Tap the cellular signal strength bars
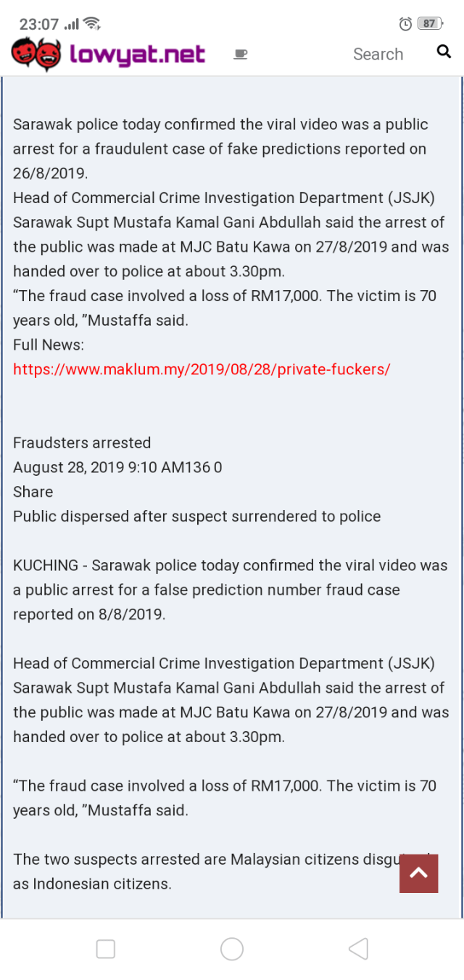Screen dimensions: 464x980 (72, 24)
